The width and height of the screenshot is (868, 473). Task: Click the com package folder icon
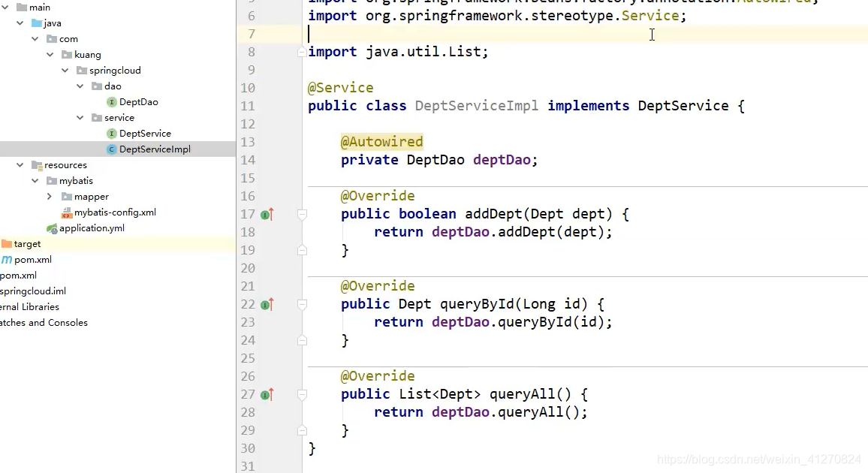52,39
